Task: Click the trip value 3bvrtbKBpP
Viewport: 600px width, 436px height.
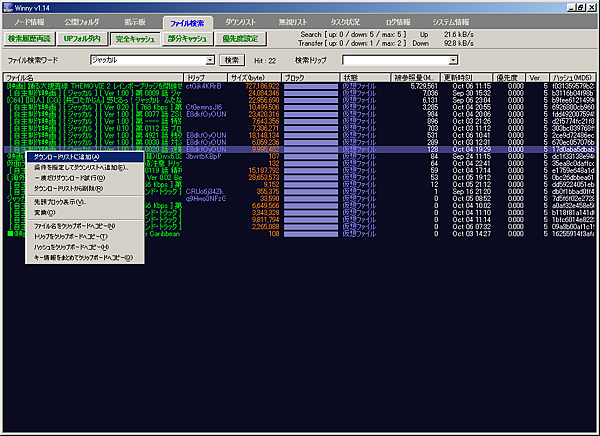Action: [203, 157]
